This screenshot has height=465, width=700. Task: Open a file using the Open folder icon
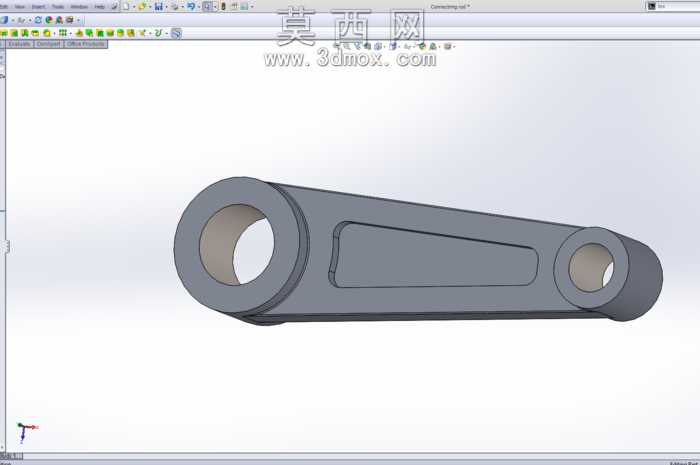[x=142, y=6]
